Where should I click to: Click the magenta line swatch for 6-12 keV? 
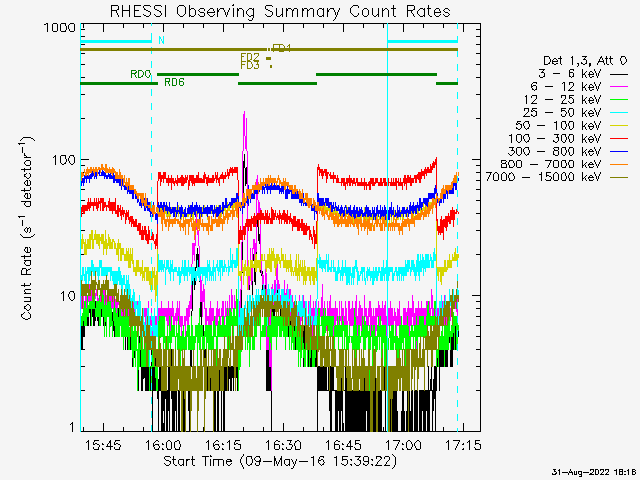pos(619,87)
